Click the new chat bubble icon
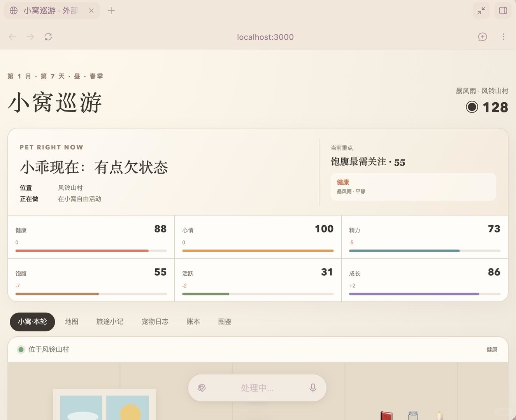This screenshot has height=420, width=516. point(483,37)
